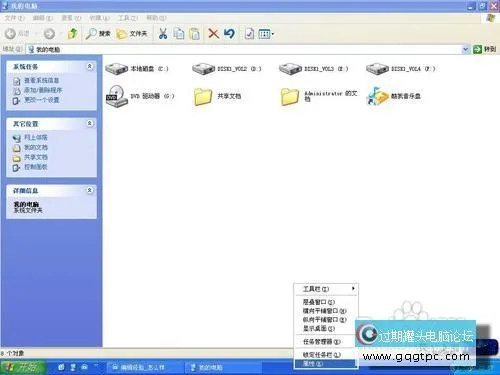Open the 工具 menu
This screenshot has height=375, width=500.
click(128, 18)
